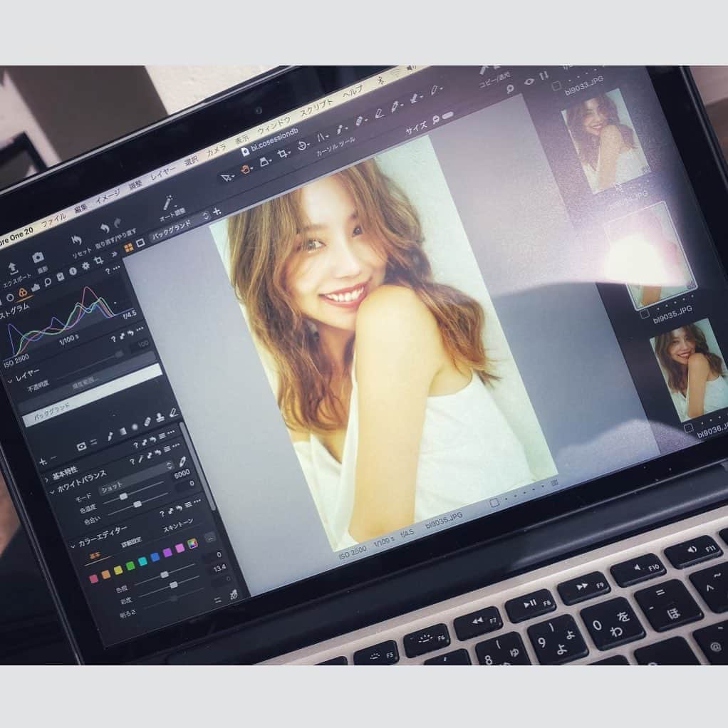728x728 pixels.
Task: Switch to スキントーン tab in Color Editor
Action: click(178, 525)
